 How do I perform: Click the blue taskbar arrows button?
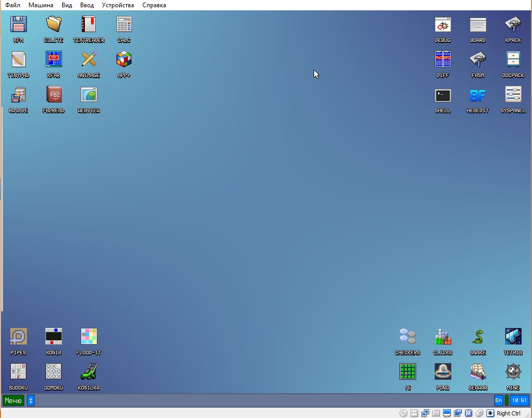coord(31,401)
